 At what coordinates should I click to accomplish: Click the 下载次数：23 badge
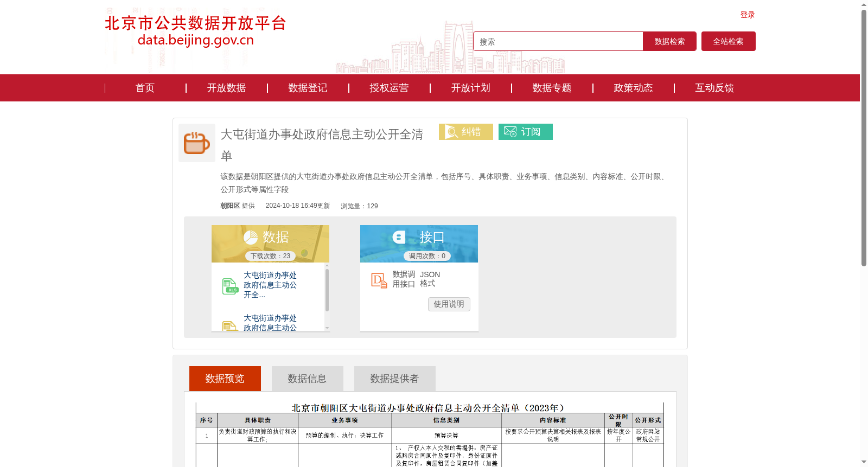click(x=271, y=256)
